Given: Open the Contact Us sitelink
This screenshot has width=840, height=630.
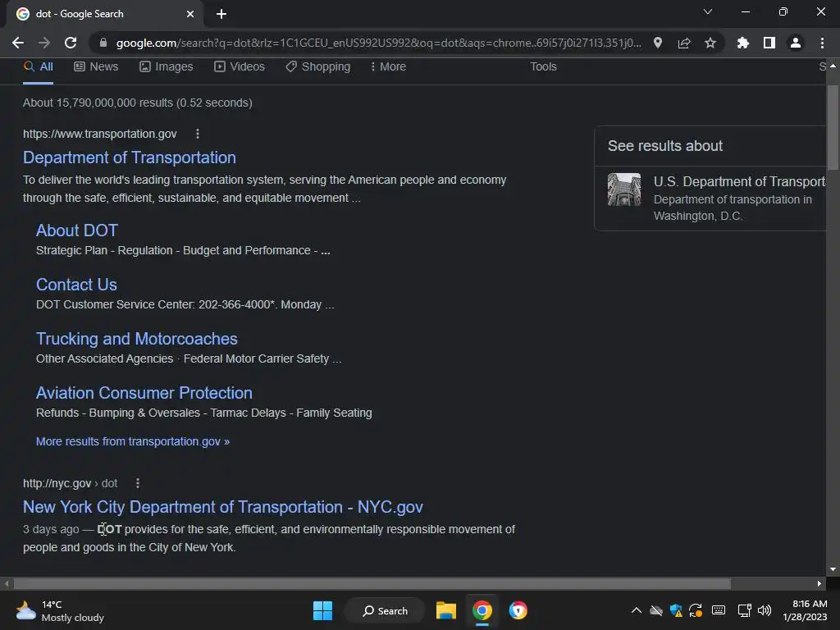Looking at the screenshot, I should coord(76,285).
